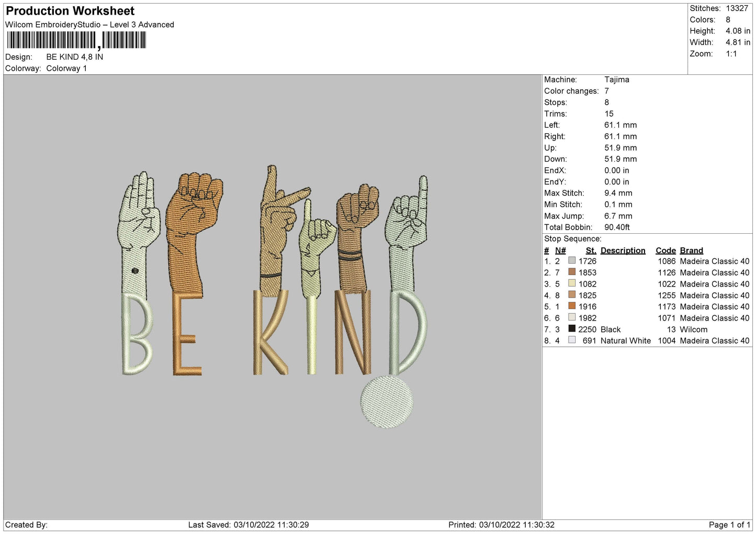Click the 'N#' column header
This screenshot has height=534, width=756.
560,251
